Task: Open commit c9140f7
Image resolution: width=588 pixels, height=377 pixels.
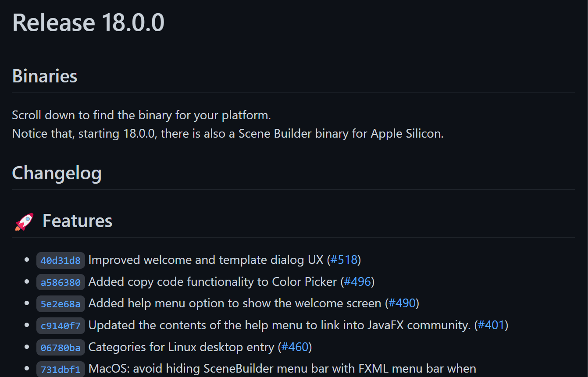Action: coord(61,326)
